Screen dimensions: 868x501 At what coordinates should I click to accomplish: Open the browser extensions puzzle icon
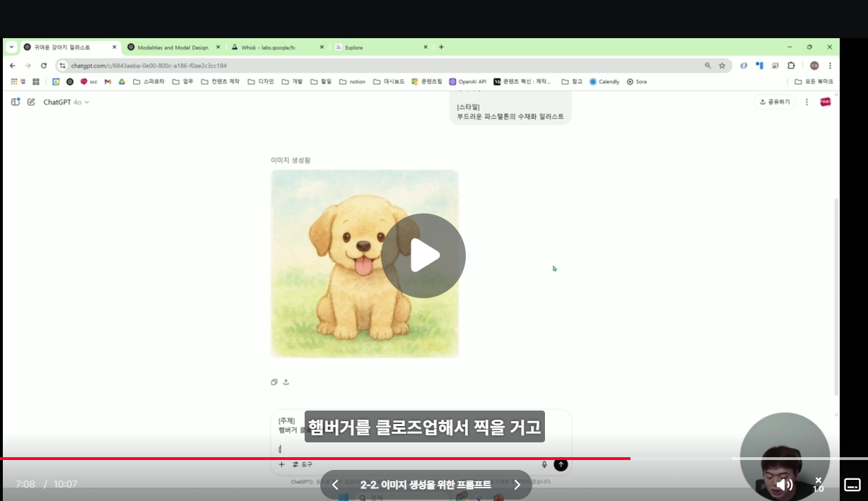[x=791, y=66]
